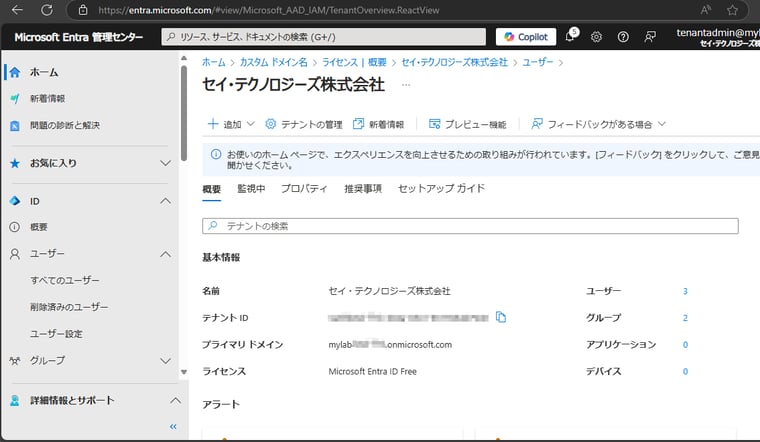Open Copilot from the header

(526, 37)
